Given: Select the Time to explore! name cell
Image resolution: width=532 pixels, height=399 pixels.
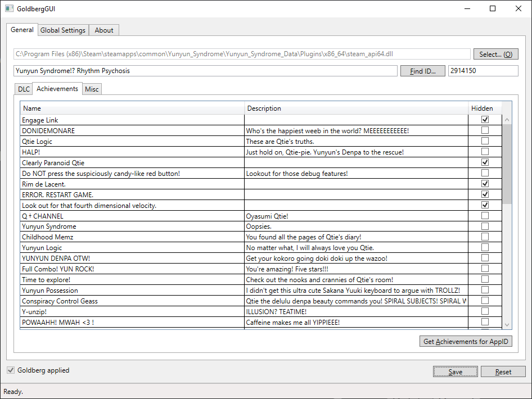Looking at the screenshot, I should tap(132, 280).
